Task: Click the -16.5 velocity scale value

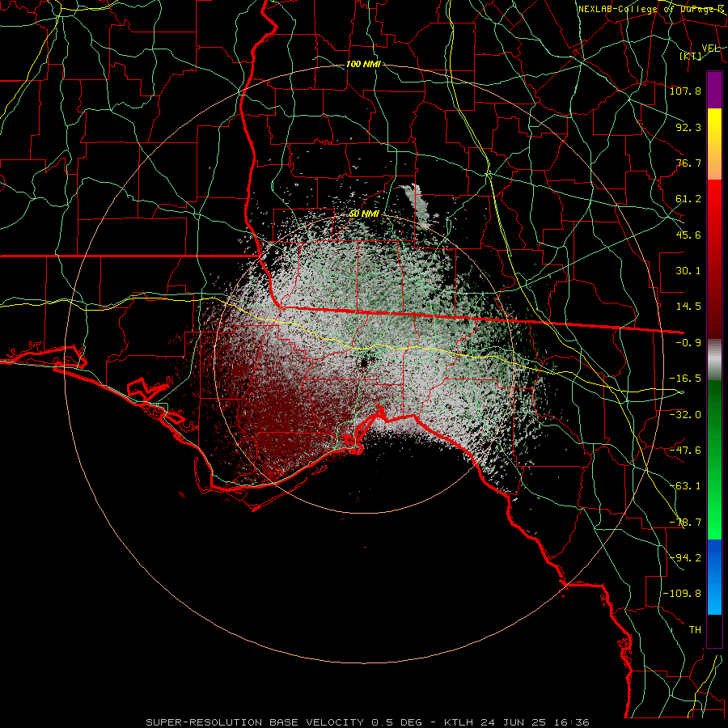Action: [x=685, y=379]
